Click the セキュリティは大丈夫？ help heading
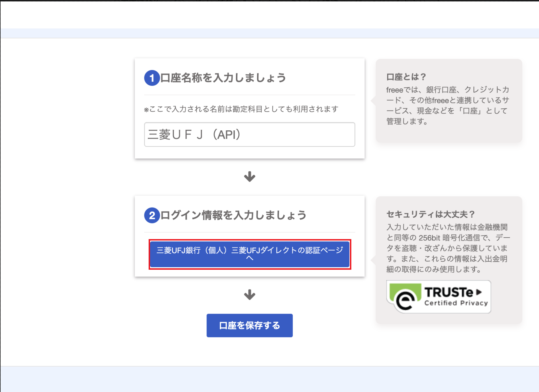539x392 pixels. tap(431, 214)
